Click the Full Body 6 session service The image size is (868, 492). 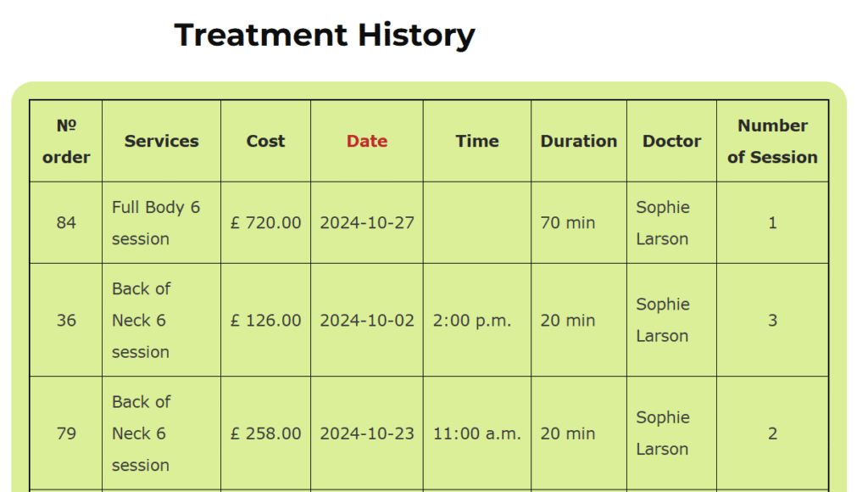[x=156, y=223]
